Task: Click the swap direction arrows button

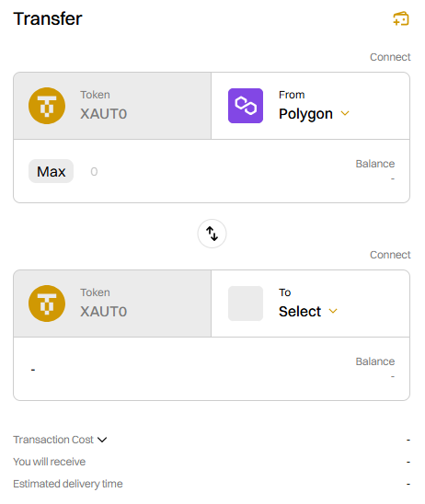Action: tap(212, 234)
